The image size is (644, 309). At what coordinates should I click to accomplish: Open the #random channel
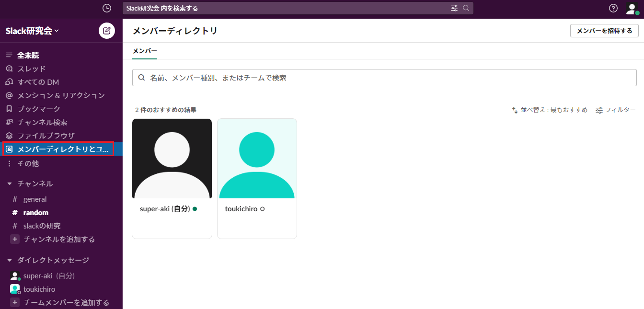36,212
